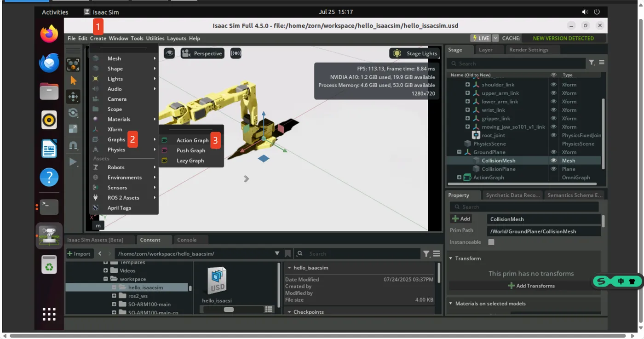Select Action Graph submenu entry
644x339 pixels.
click(x=191, y=140)
